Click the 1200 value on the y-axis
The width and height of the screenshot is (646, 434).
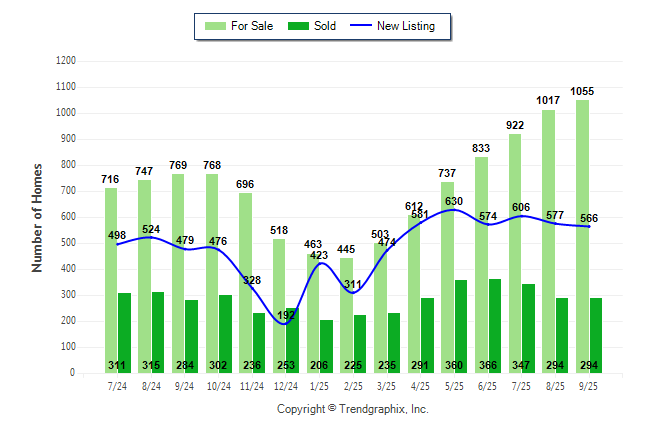[64, 61]
